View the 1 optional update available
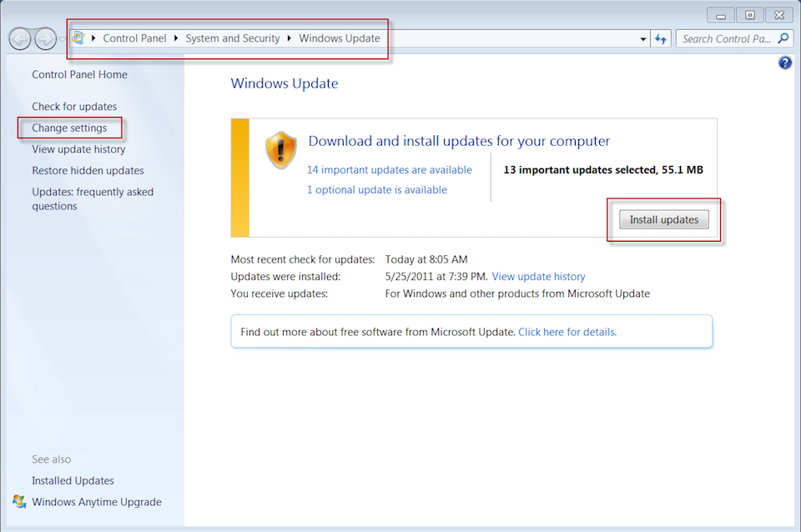The width and height of the screenshot is (801, 532). 377,189
